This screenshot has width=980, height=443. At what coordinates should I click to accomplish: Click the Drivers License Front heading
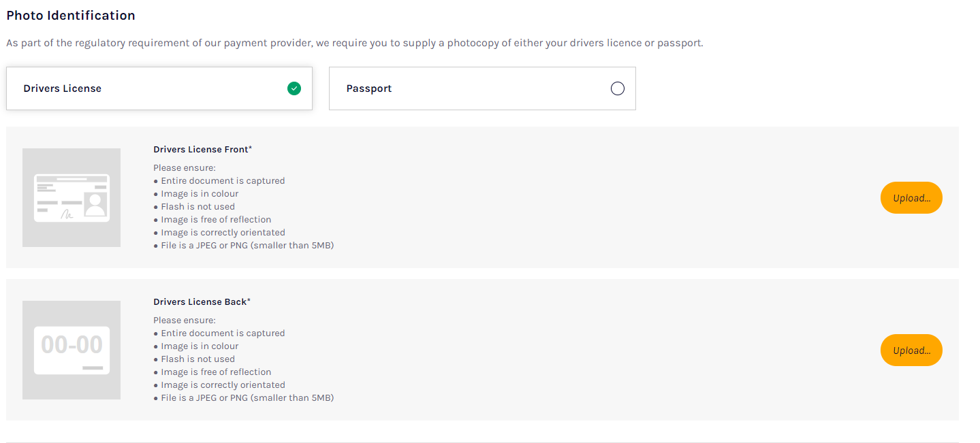[203, 149]
